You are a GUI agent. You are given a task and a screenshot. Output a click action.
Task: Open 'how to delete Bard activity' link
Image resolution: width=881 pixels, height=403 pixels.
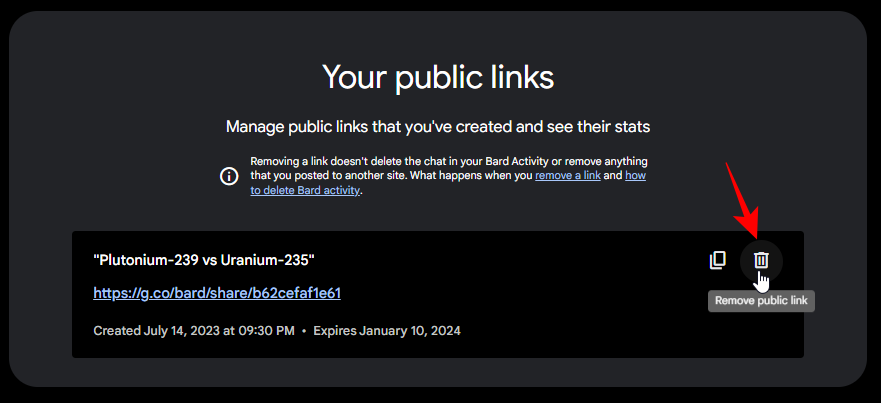click(448, 183)
